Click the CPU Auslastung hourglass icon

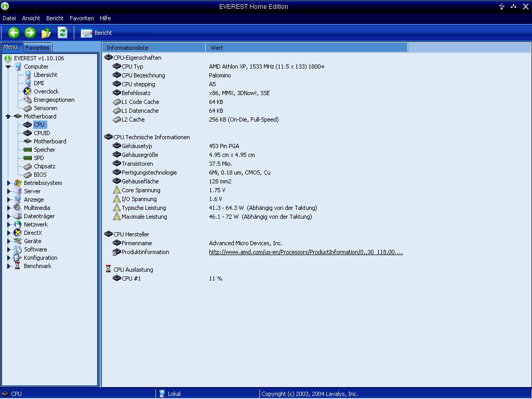click(x=108, y=270)
